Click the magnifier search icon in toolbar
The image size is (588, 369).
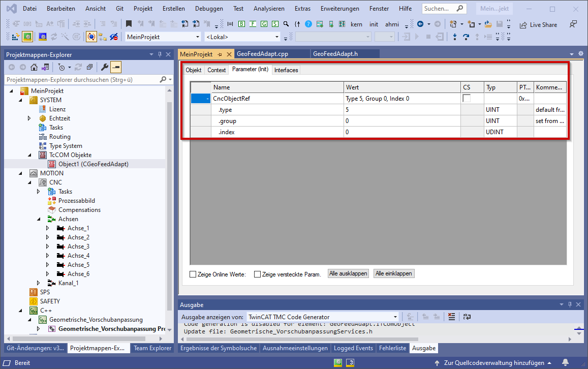coord(286,24)
